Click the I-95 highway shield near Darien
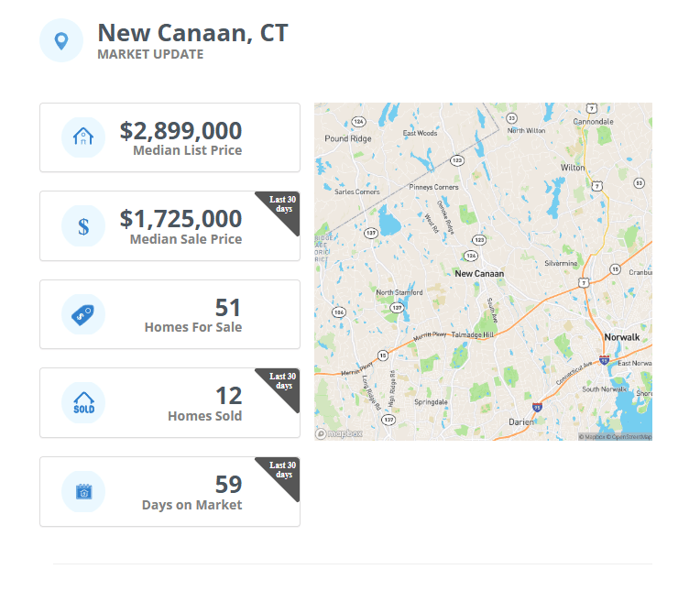 (538, 407)
